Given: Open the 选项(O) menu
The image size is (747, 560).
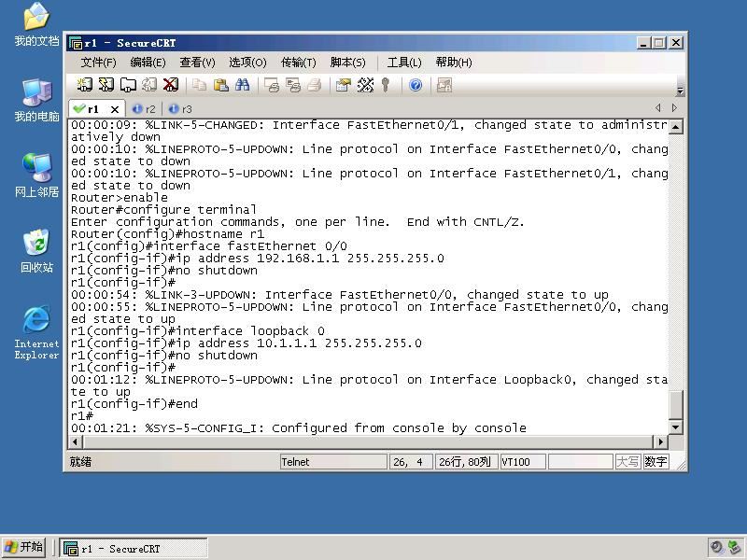Looking at the screenshot, I should [247, 63].
